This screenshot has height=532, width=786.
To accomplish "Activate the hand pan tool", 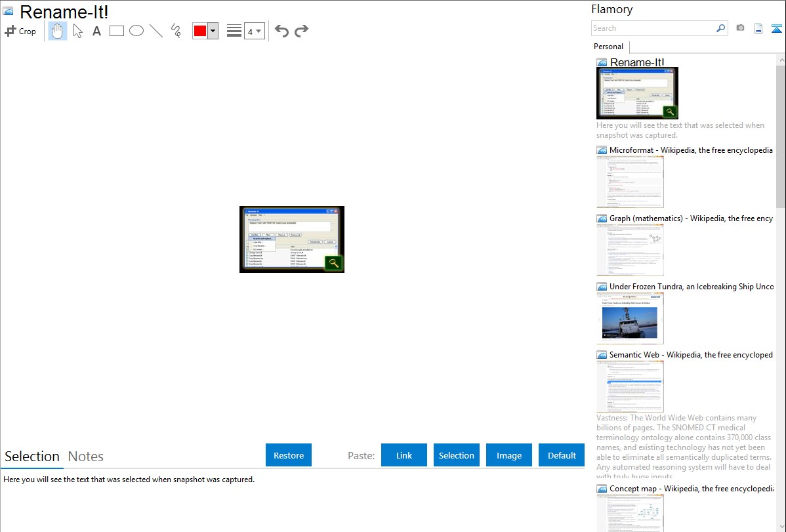I will tap(58, 31).
